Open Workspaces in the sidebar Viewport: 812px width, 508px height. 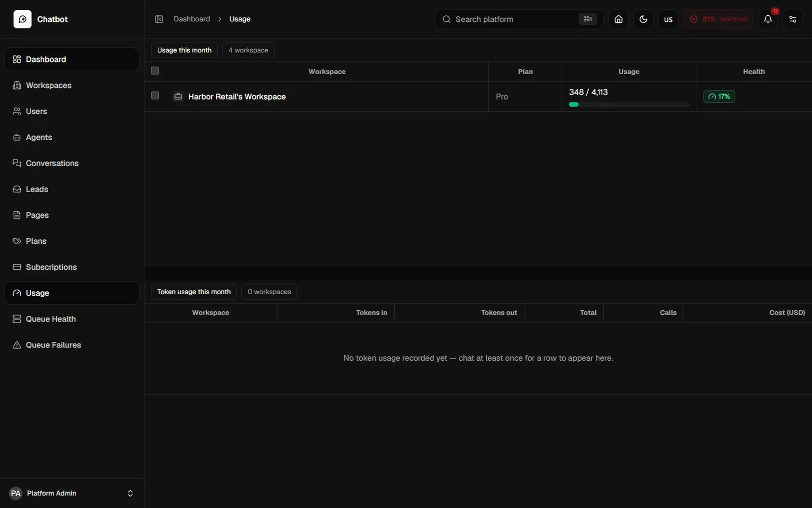coord(72,85)
